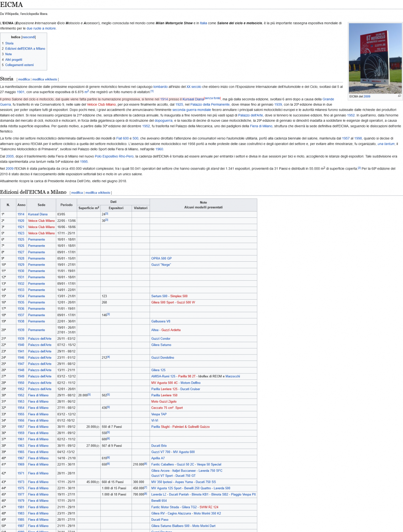Image resolution: width=403 pixels, height=532 pixels.
Task: Click modifica wikitesto next to Edizioni heading
Action: (98, 193)
